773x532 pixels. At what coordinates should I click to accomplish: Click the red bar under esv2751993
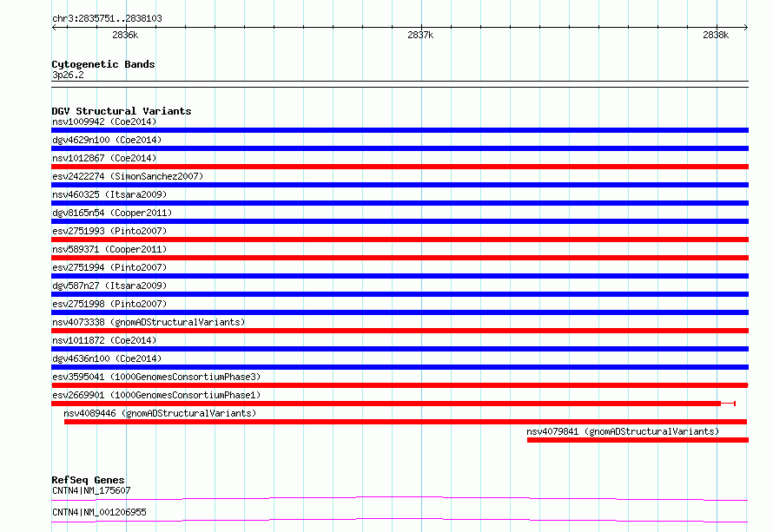point(400,240)
